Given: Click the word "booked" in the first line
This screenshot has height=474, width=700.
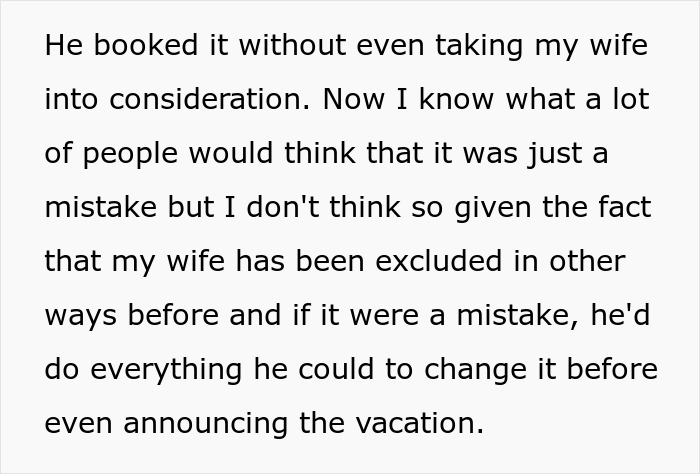Looking at the screenshot, I should (130, 48).
